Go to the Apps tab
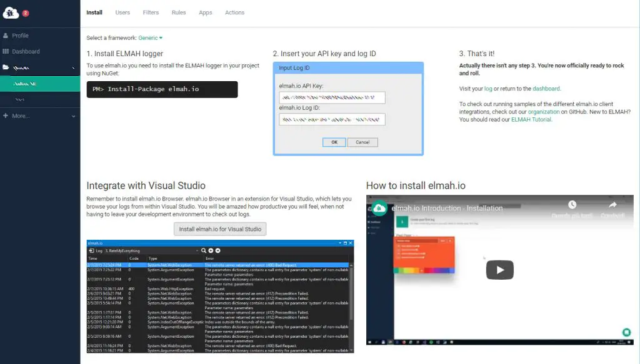Image resolution: width=640 pixels, height=364 pixels. click(x=205, y=12)
